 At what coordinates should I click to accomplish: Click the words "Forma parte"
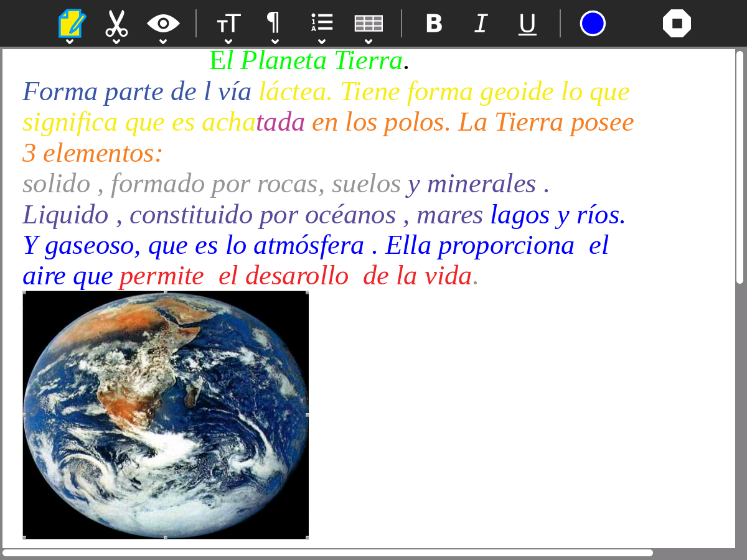tap(93, 92)
